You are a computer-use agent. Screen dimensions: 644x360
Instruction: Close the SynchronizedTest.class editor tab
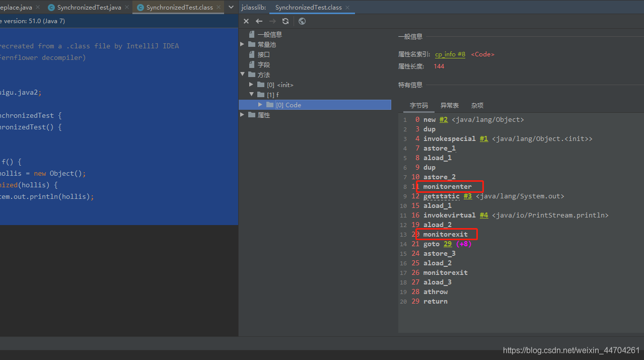pos(219,8)
